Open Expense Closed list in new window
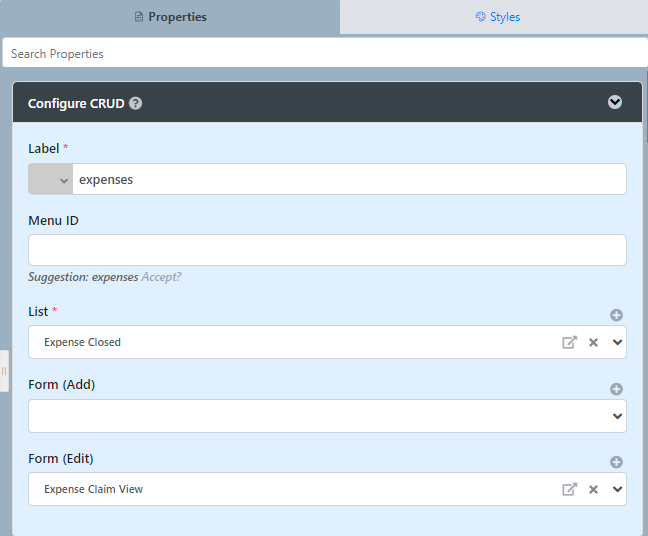 (x=569, y=342)
